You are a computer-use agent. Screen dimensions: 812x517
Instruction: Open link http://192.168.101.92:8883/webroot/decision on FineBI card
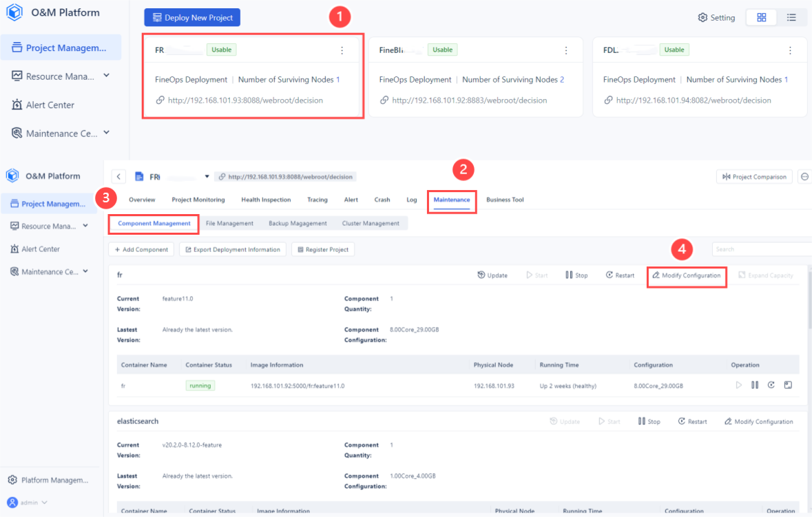(469, 101)
